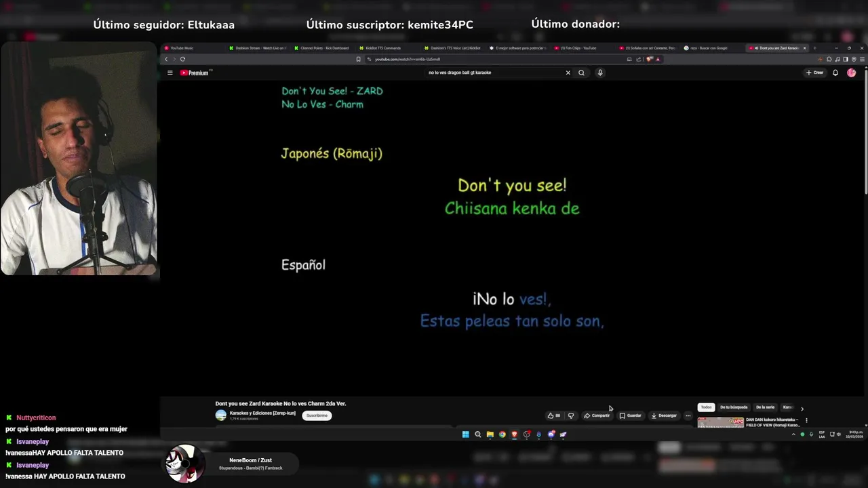The image size is (868, 488).
Task: Go to YouTube Premium home logo
Action: [195, 73]
